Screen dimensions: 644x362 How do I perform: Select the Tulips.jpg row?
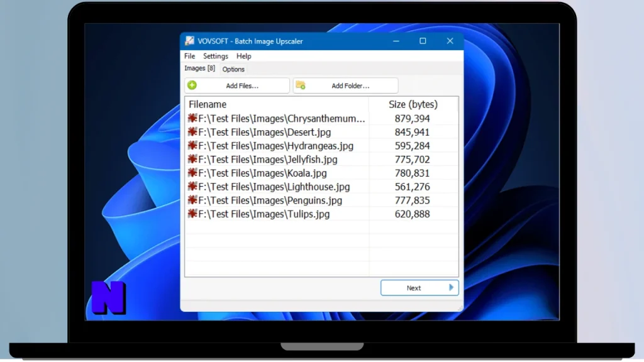(321, 214)
